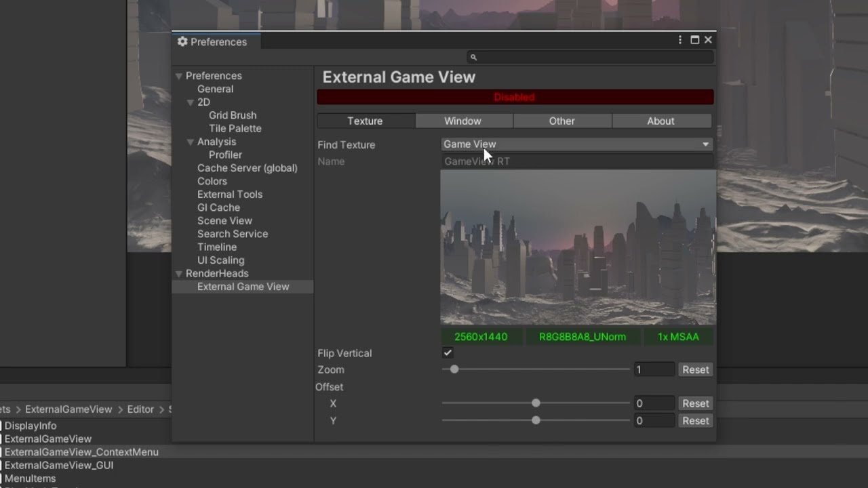Open the Find Texture dropdown
868x488 pixels.
pos(576,144)
